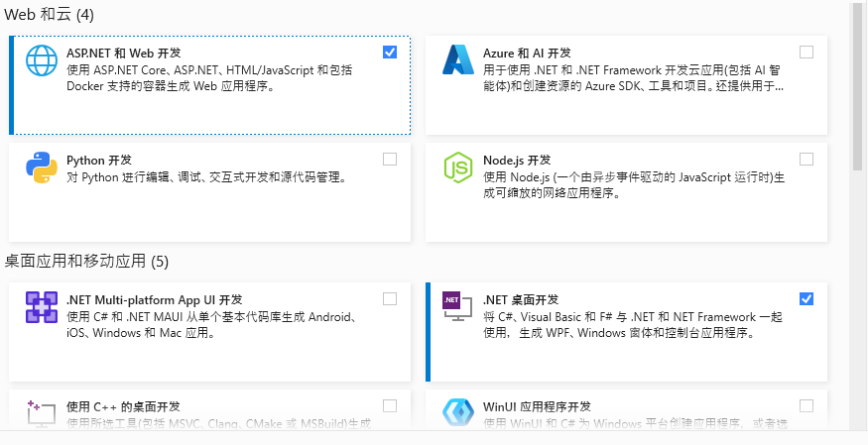The image size is (868, 445).
Task: Select the Node.js 开发 title
Action: [517, 161]
